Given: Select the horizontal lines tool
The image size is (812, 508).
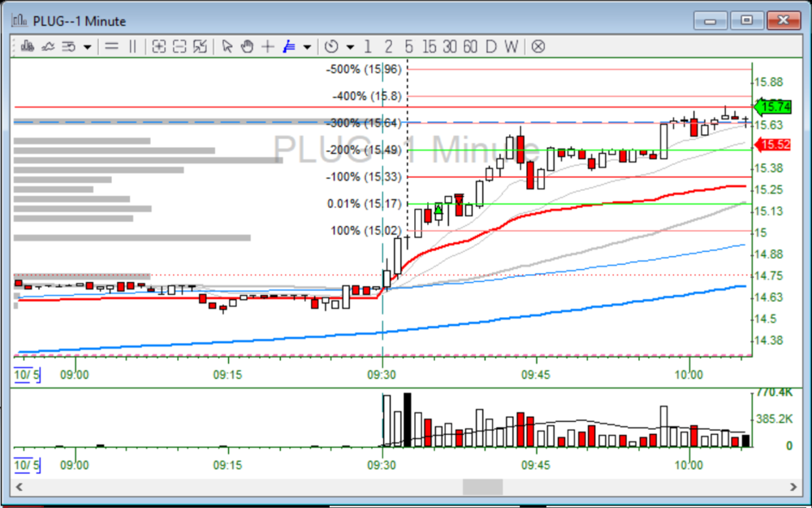Looking at the screenshot, I should tap(112, 46).
